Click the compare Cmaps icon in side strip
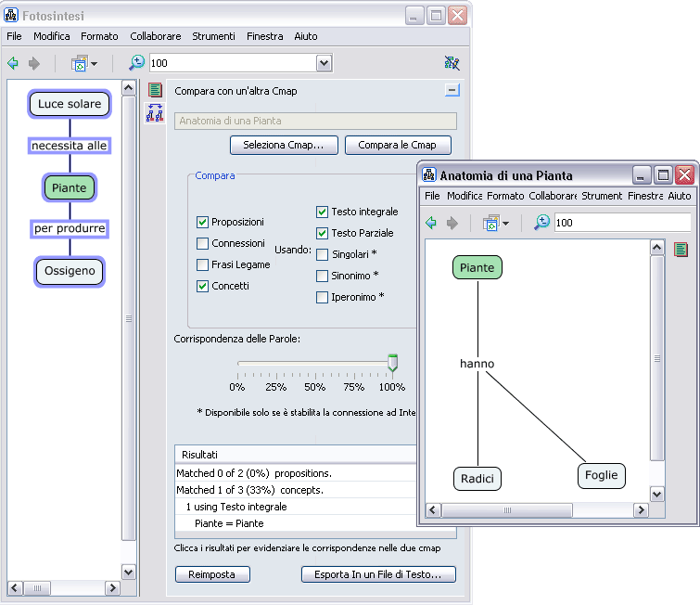700x605 pixels. pos(155,114)
